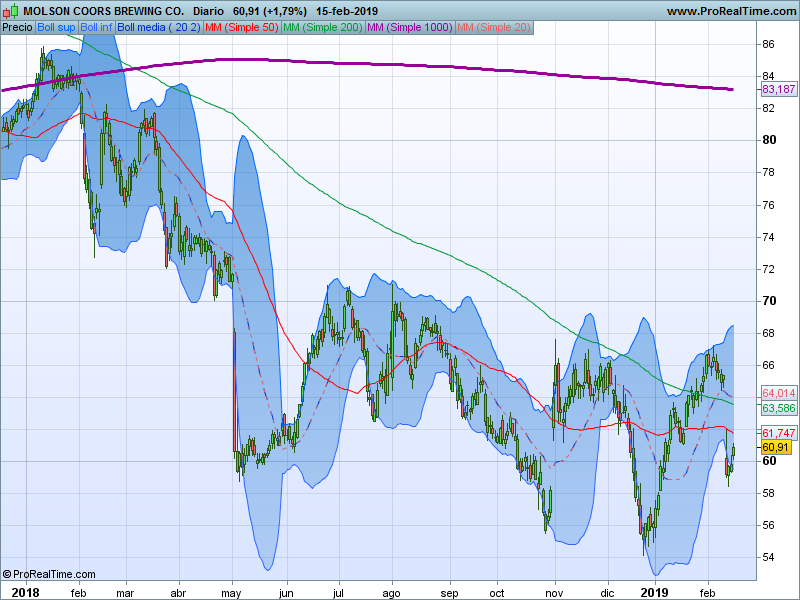Select the MM (Simple 200) legend tab

coord(323,28)
